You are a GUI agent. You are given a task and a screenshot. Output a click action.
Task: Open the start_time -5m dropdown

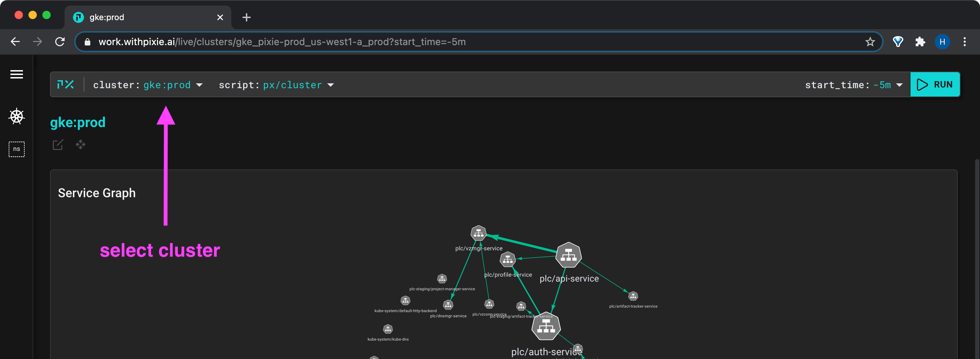pyautogui.click(x=899, y=85)
